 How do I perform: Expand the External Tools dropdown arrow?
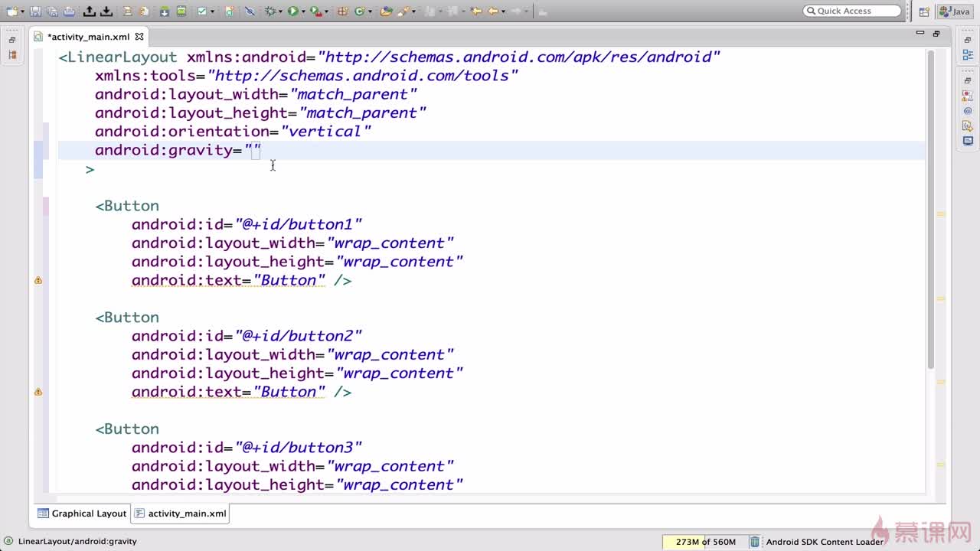327,11
